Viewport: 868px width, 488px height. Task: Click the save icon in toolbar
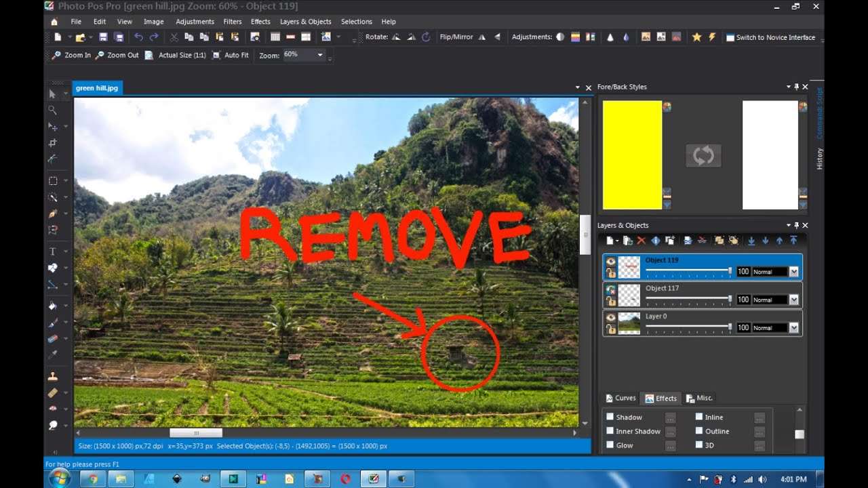click(x=103, y=37)
